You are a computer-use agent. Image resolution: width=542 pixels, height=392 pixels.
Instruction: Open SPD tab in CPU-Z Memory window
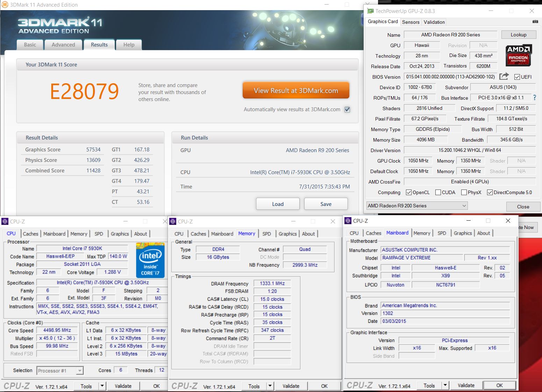point(266,234)
